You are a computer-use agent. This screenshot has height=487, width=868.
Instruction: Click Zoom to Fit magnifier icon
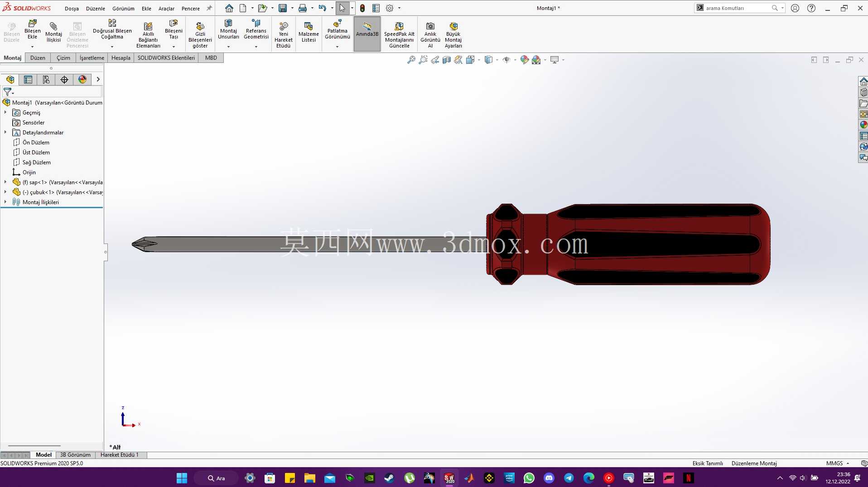pyautogui.click(x=411, y=60)
